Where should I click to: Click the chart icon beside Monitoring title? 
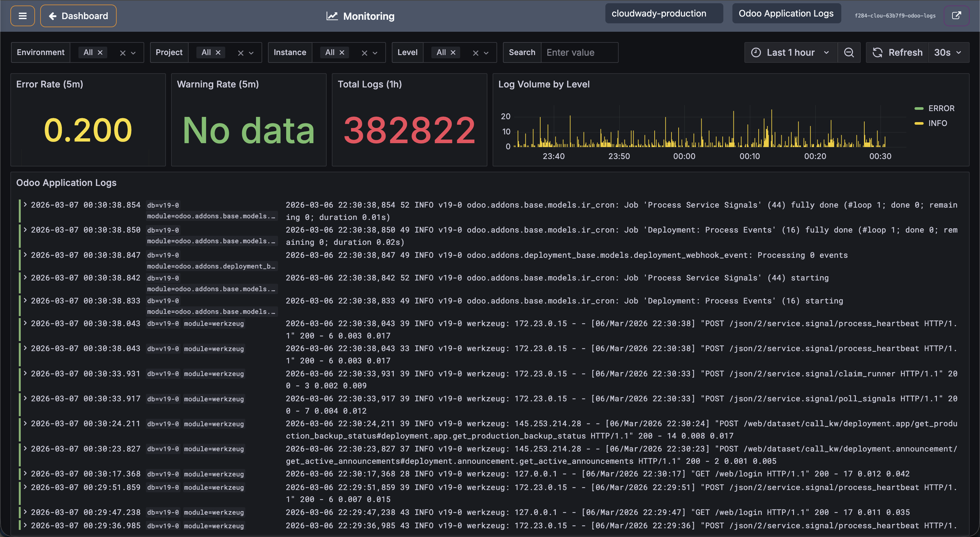332,16
